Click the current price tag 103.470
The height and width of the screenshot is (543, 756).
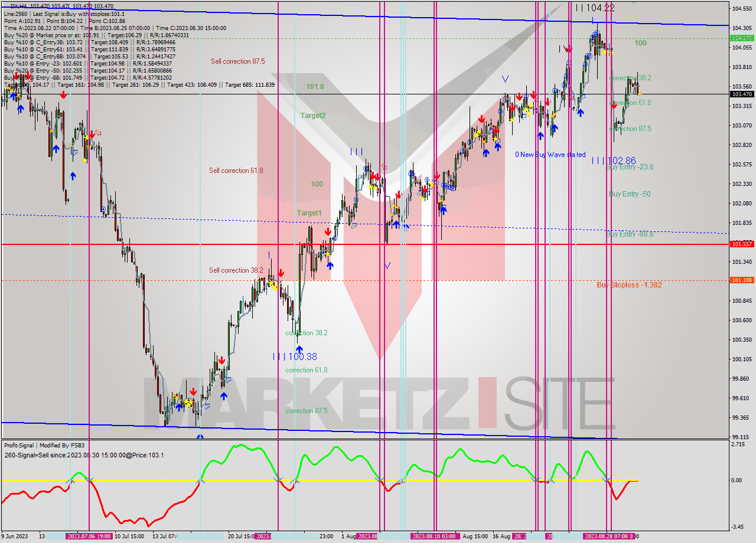[x=742, y=94]
